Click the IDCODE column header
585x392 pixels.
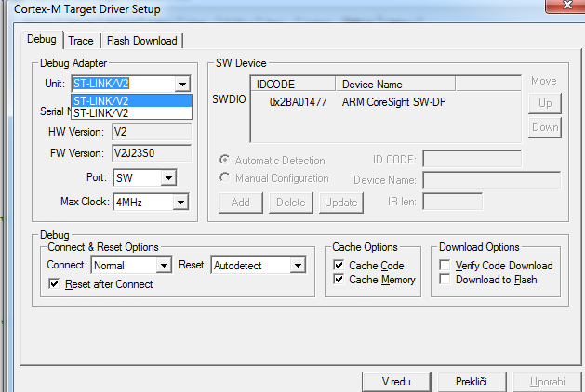[x=293, y=84]
